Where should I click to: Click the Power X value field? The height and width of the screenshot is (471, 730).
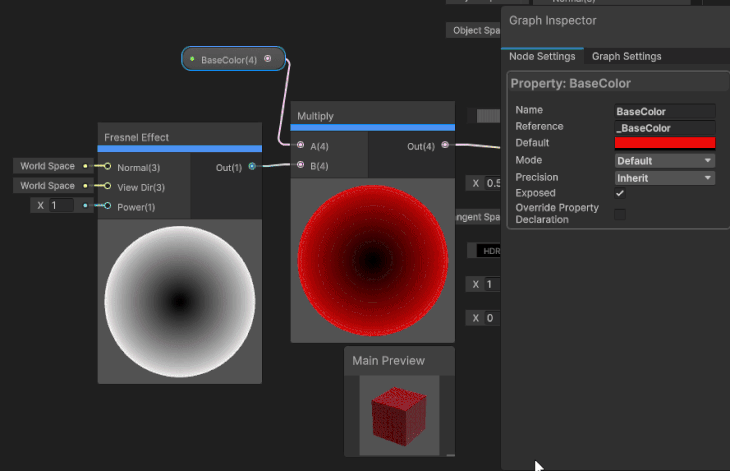tap(61, 205)
